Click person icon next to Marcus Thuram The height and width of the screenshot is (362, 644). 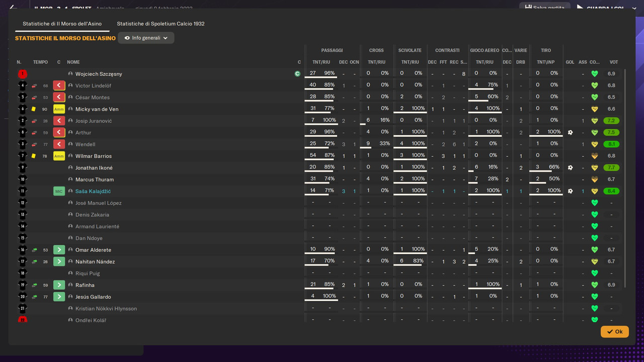pyautogui.click(x=70, y=179)
